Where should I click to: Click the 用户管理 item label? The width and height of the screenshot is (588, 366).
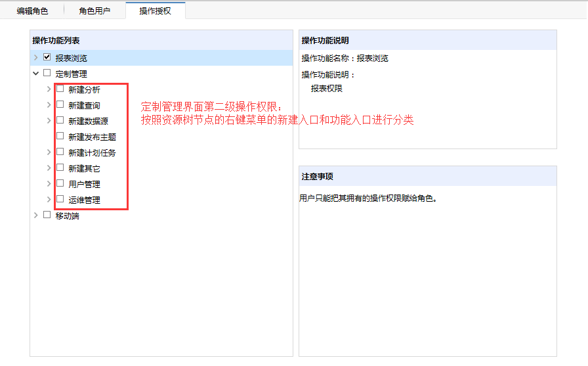(85, 184)
